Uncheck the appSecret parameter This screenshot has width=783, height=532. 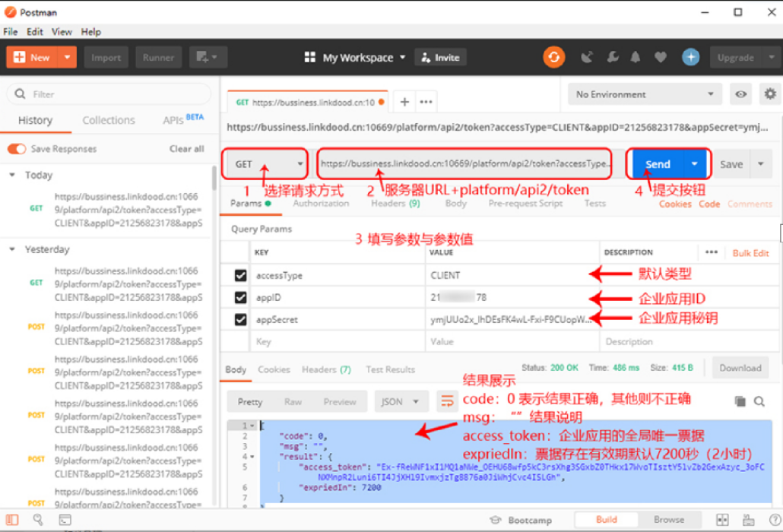pos(240,319)
